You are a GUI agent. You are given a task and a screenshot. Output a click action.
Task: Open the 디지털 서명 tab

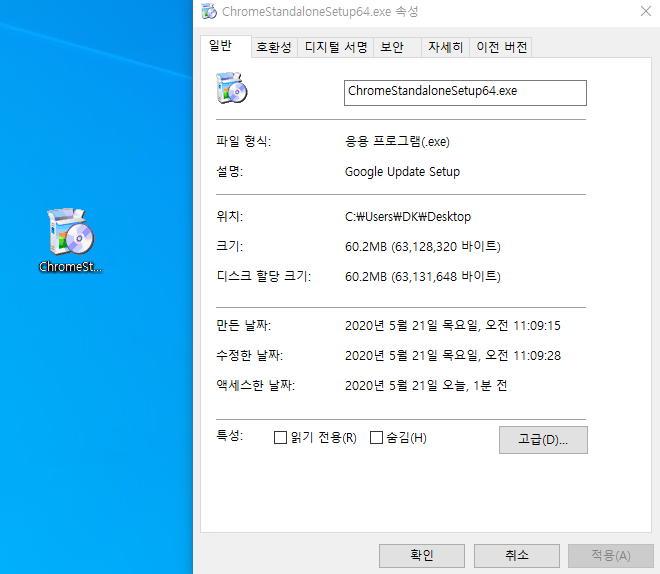coord(336,47)
